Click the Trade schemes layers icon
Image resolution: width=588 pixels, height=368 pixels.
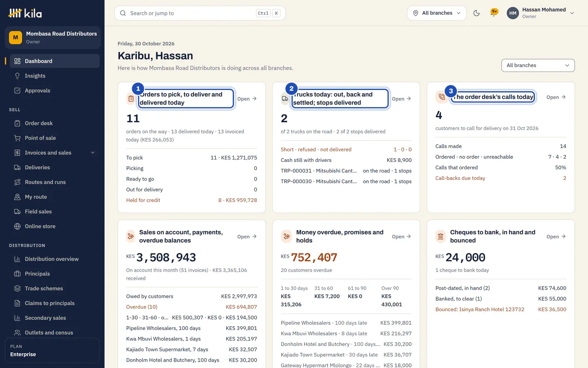pyautogui.click(x=17, y=288)
